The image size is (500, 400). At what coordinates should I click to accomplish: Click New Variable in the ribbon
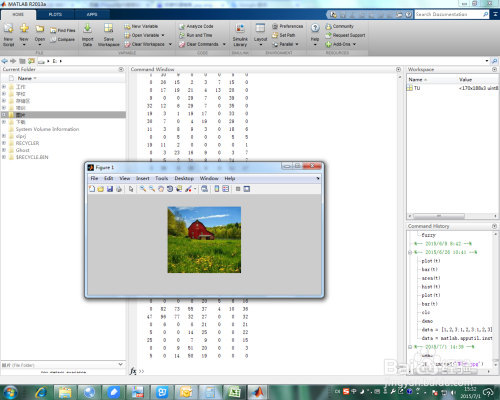point(141,26)
